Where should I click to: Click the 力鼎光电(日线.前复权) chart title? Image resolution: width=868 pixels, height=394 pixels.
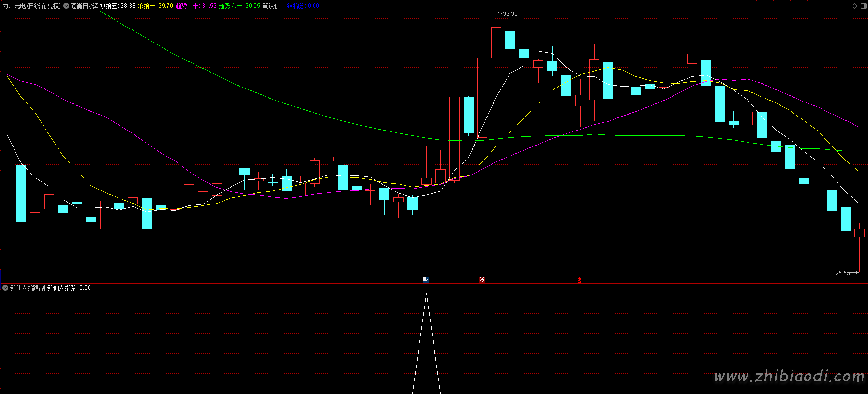(32, 6)
